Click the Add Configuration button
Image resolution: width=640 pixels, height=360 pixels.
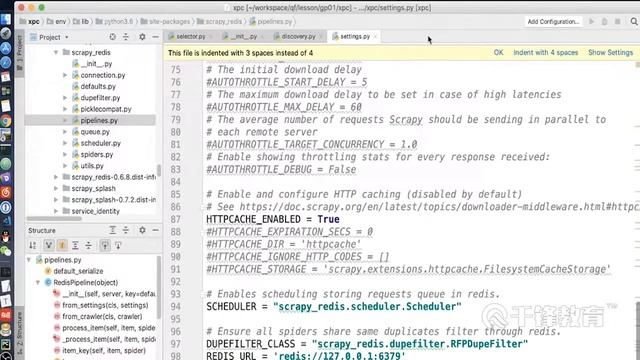(x=553, y=22)
